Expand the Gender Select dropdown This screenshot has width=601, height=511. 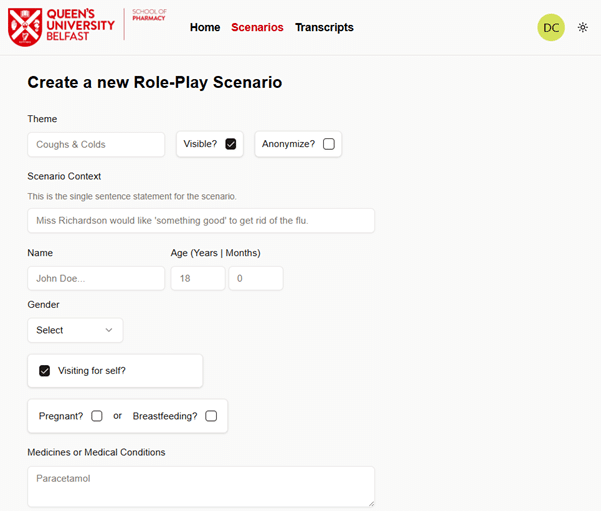click(x=75, y=330)
